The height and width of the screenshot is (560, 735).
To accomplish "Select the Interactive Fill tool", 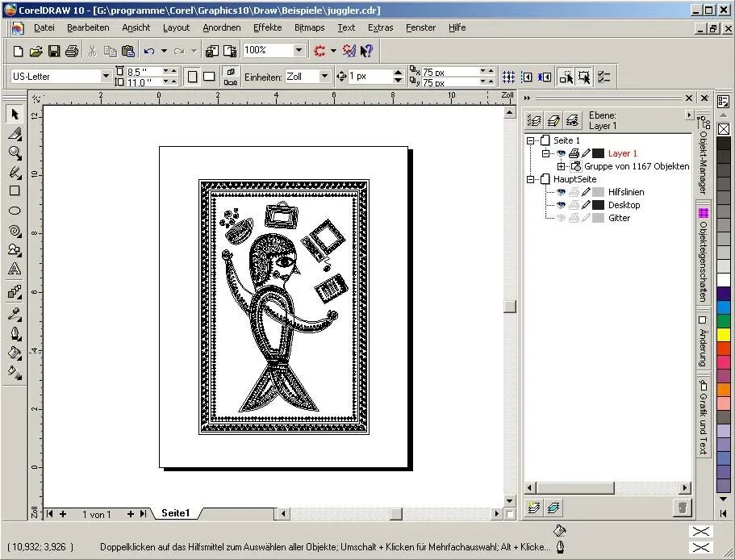I will click(x=15, y=372).
